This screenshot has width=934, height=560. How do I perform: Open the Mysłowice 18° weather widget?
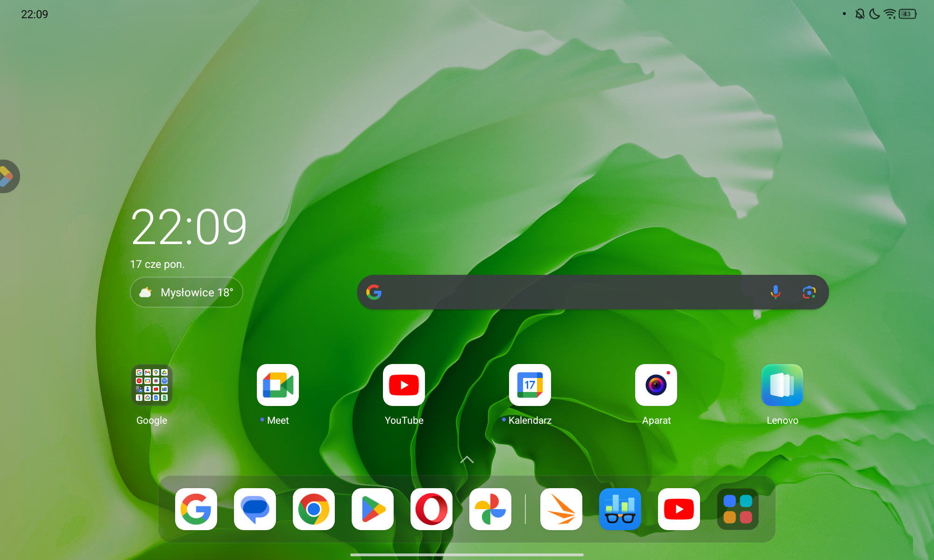186,293
